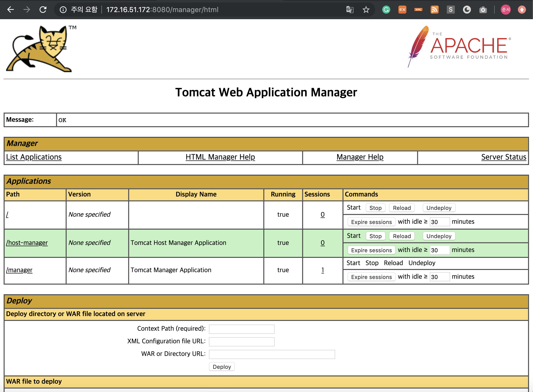
Task: Open the pink user profile avatar
Action: (x=506, y=10)
